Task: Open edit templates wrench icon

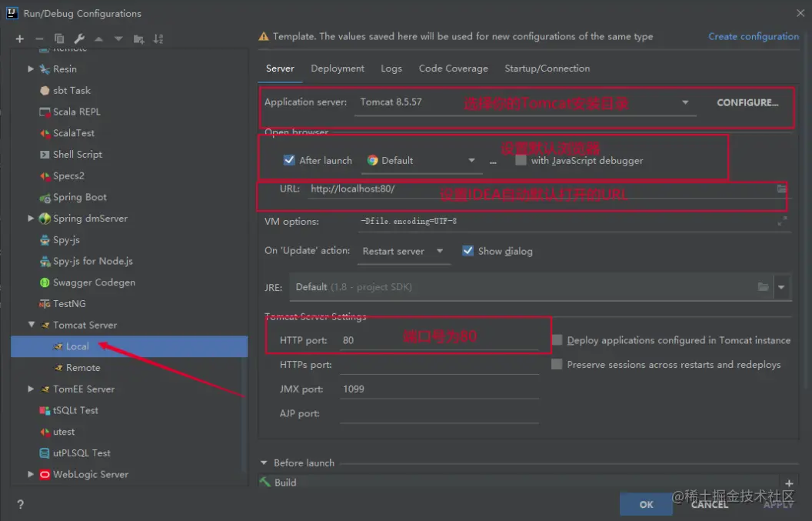Action: click(x=79, y=39)
